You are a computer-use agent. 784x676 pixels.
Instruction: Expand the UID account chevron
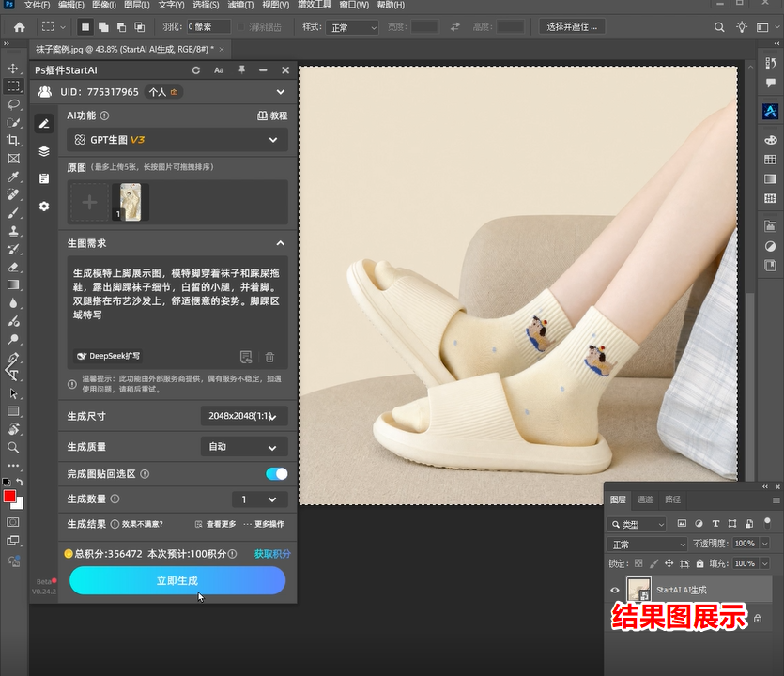point(281,92)
